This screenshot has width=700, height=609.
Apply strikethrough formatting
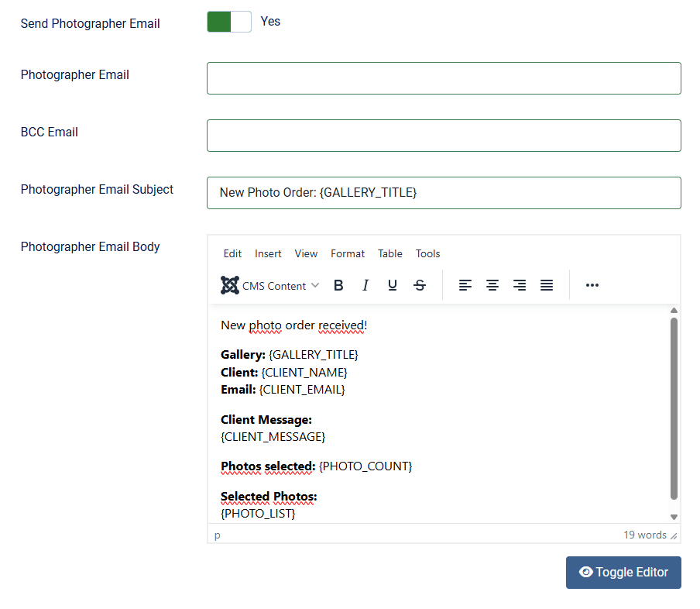coord(420,285)
